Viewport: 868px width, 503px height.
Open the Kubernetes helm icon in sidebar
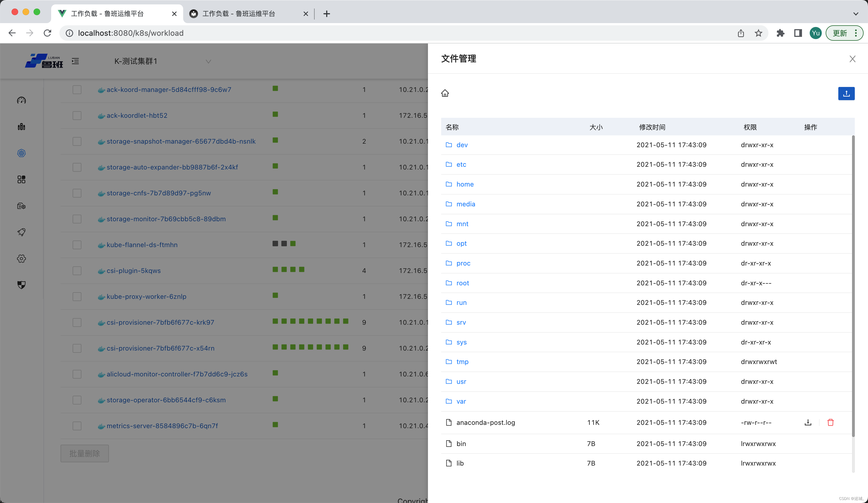click(21, 153)
